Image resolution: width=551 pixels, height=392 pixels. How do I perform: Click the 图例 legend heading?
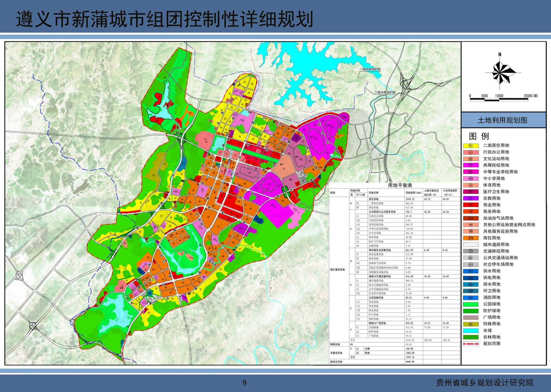coord(479,136)
